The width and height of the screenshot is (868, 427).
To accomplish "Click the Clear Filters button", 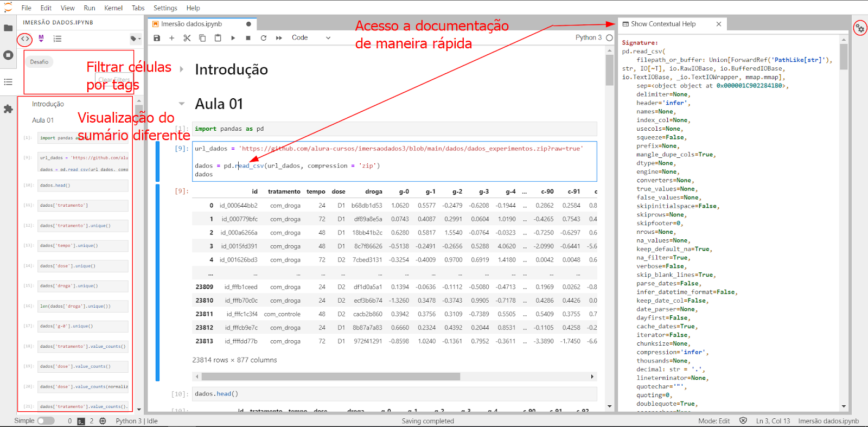I will (x=114, y=80).
